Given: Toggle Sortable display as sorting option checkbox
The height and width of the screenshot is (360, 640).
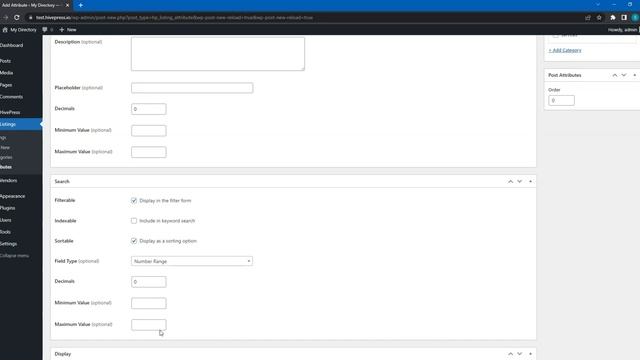Looking at the screenshot, I should 134,241.
